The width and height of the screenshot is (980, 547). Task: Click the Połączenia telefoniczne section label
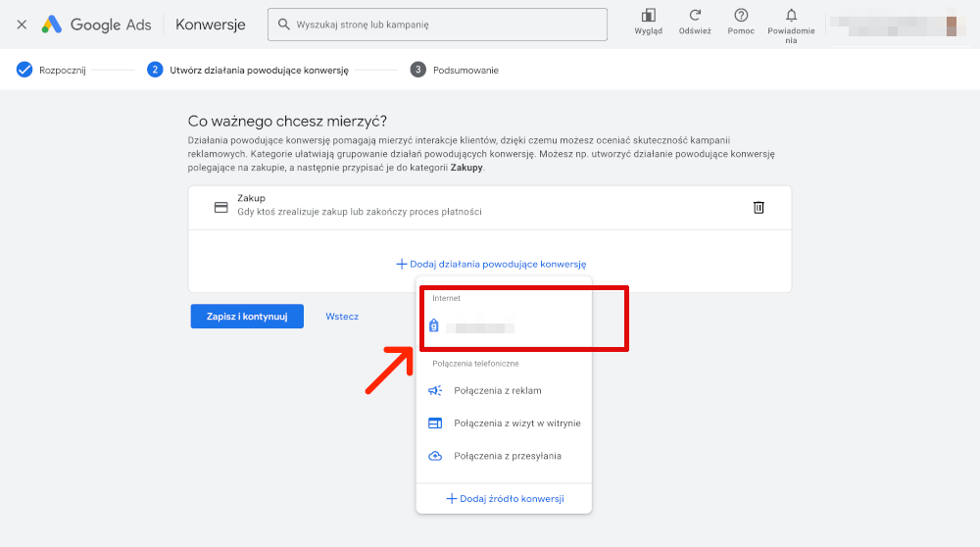point(475,364)
